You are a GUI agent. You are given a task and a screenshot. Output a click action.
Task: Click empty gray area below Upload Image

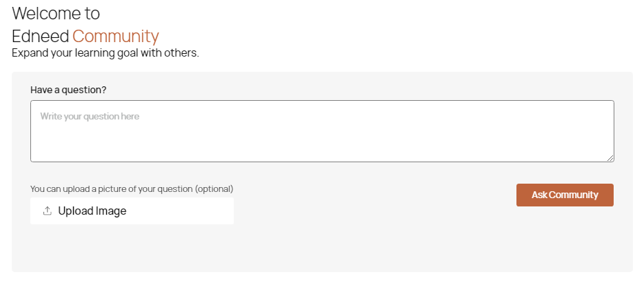click(x=131, y=249)
